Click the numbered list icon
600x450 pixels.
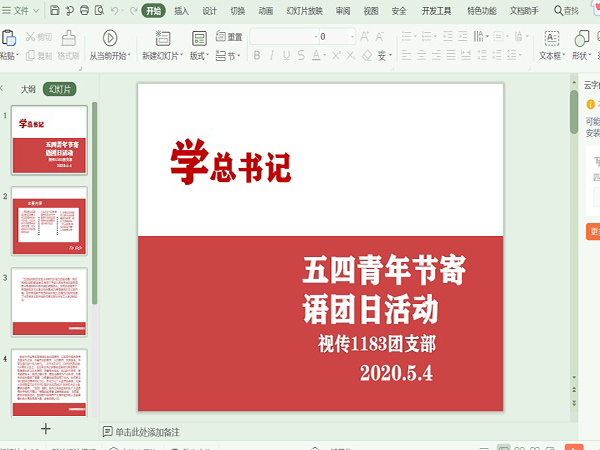(427, 37)
